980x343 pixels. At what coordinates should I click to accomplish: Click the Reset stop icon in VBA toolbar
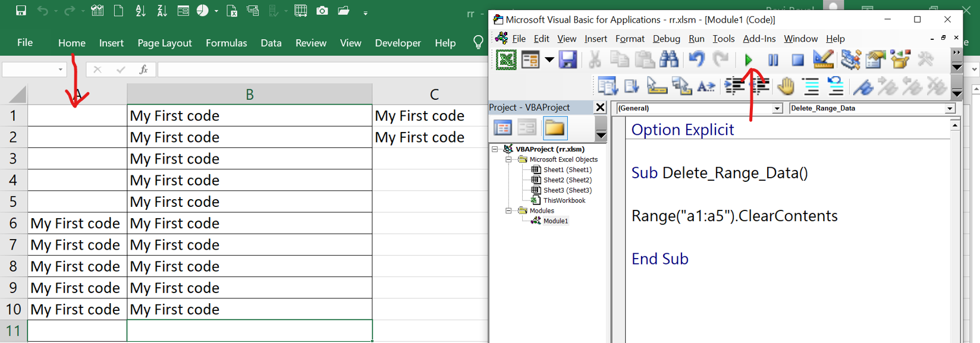pyautogui.click(x=797, y=59)
